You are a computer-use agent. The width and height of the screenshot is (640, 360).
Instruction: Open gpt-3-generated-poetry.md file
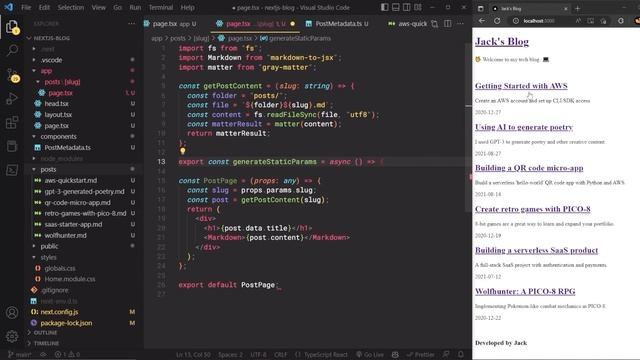(x=84, y=191)
